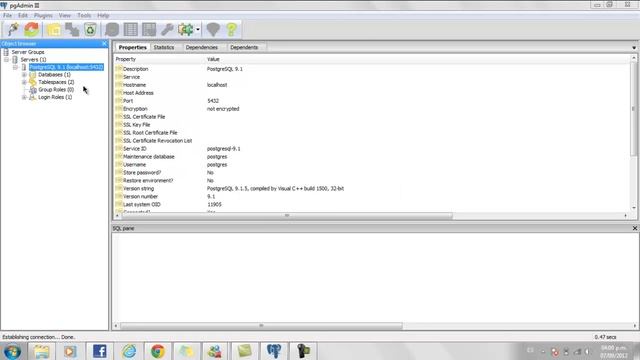Click inside the SQL pane text area

click(375, 278)
